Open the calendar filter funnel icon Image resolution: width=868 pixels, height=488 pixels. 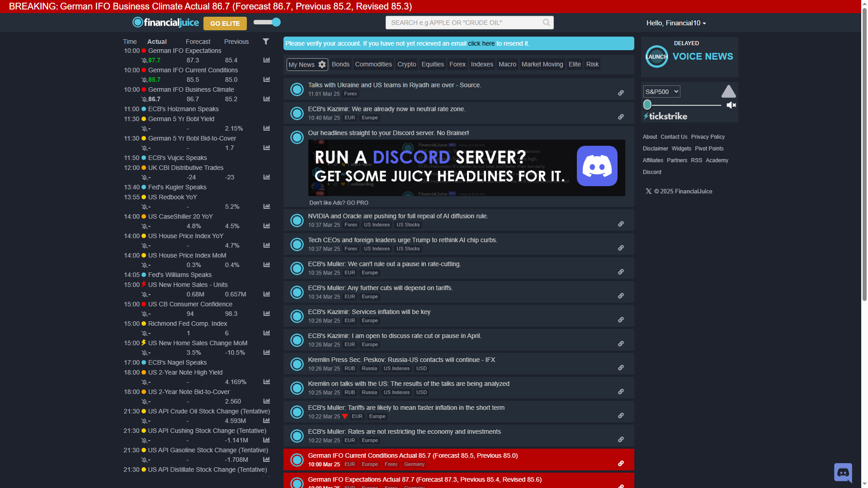[266, 42]
